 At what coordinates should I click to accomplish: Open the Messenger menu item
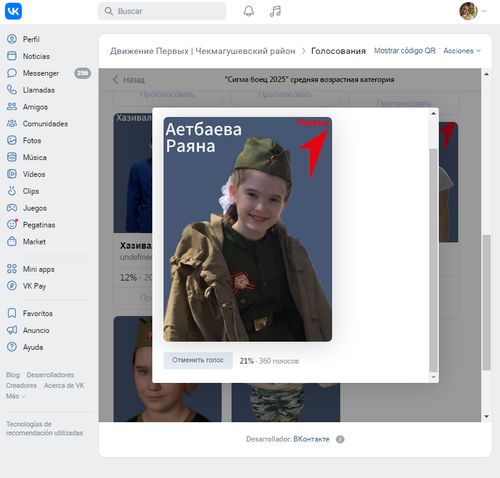(x=41, y=73)
